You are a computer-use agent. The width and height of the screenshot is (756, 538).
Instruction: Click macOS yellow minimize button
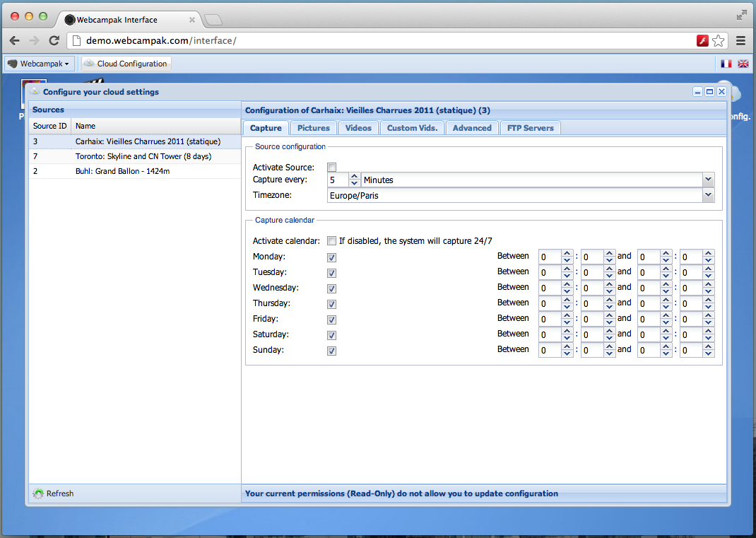coord(29,16)
